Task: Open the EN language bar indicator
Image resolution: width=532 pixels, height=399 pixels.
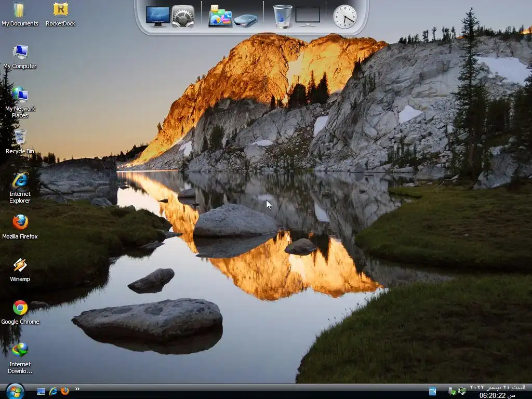Action: 432,391
